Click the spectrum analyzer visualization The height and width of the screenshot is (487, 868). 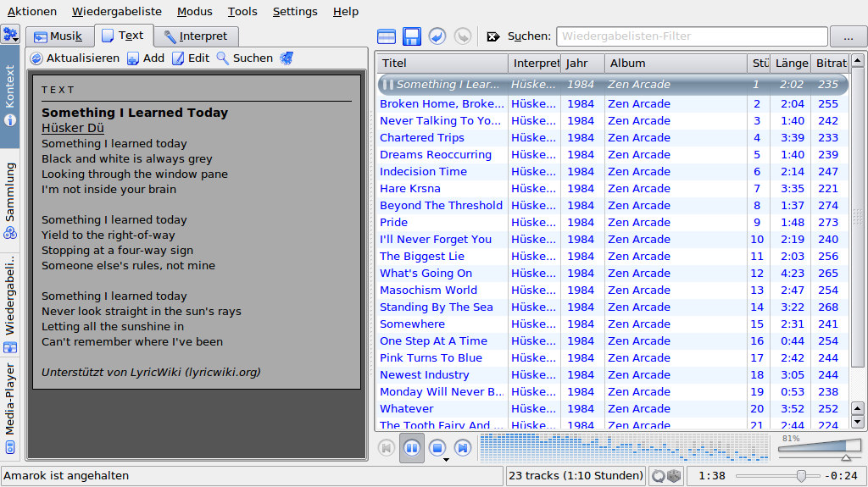tap(625, 447)
